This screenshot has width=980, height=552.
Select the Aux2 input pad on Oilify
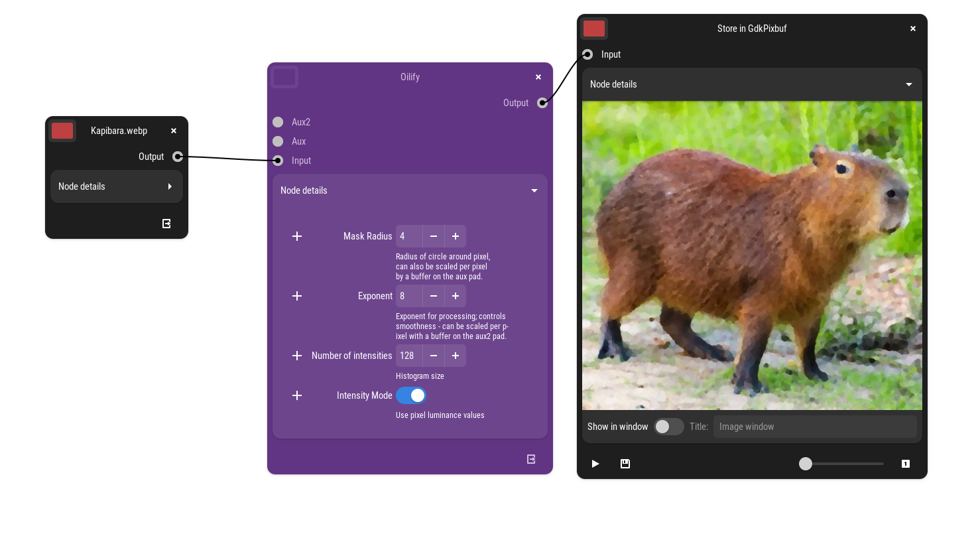pyautogui.click(x=278, y=122)
